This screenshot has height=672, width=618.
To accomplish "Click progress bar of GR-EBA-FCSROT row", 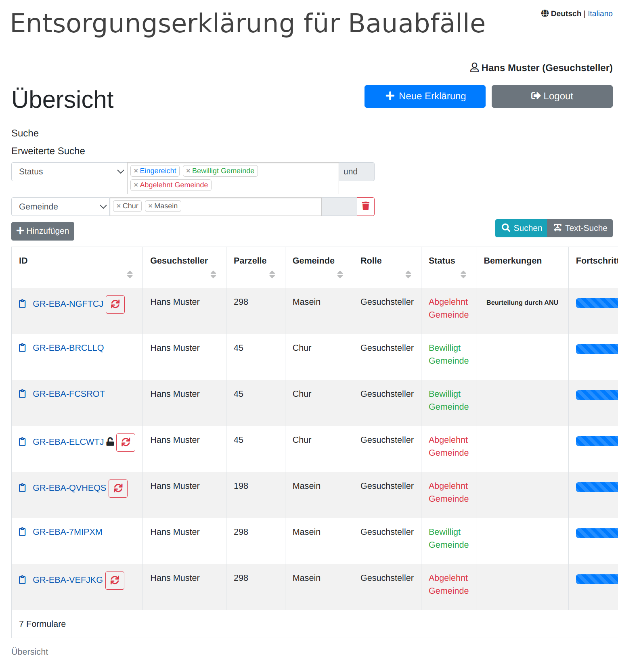I will pyautogui.click(x=597, y=395).
